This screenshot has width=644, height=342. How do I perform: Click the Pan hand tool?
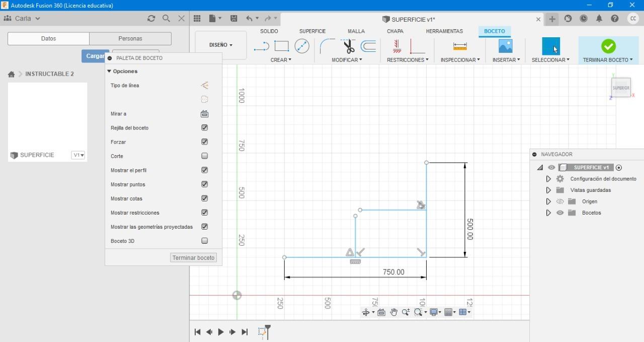click(x=393, y=312)
